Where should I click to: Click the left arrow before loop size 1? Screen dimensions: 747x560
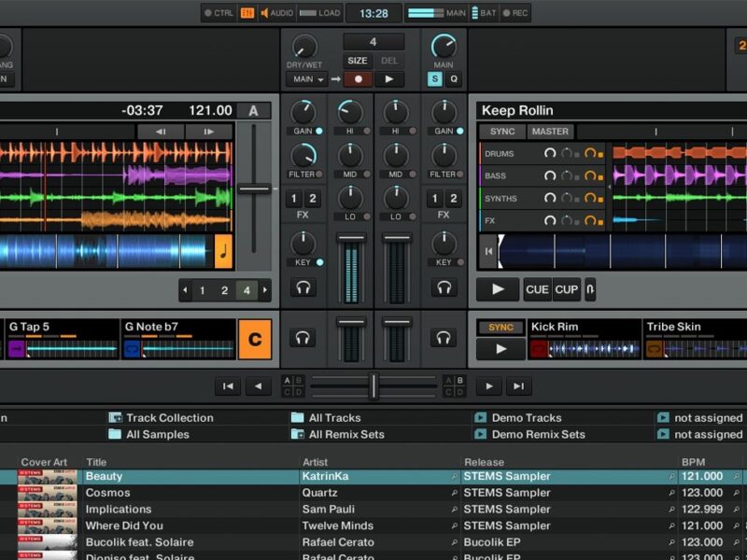[185, 290]
